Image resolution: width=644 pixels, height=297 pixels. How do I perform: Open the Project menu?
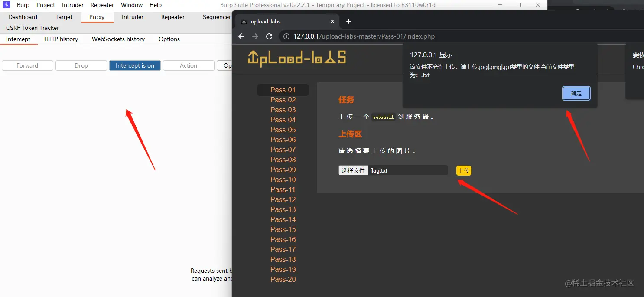[46, 5]
